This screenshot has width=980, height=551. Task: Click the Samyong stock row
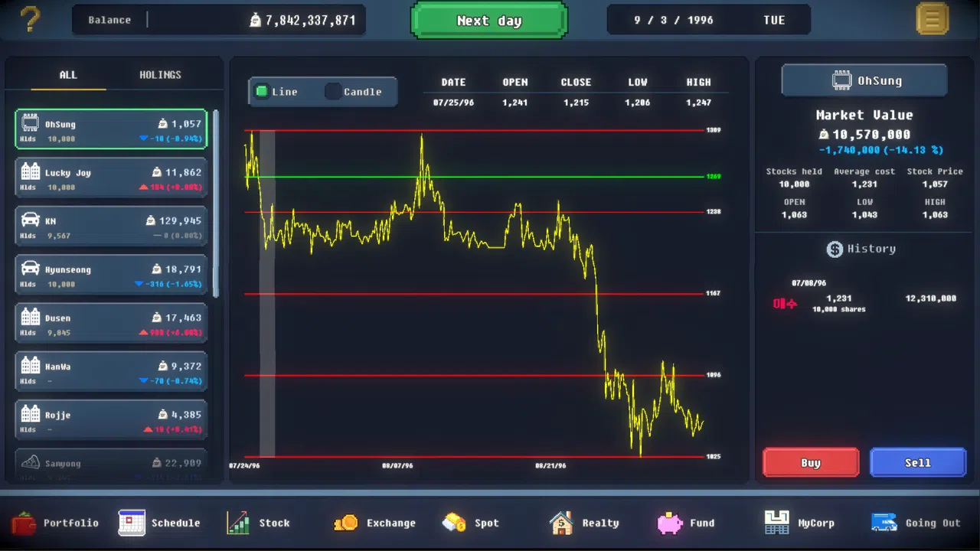click(111, 465)
